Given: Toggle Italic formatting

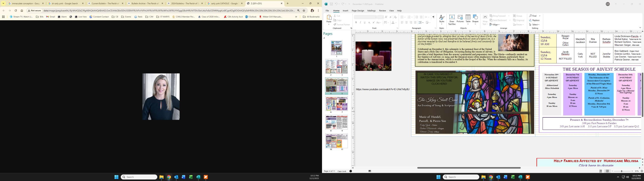Looking at the screenshot, I should coord(360,22).
